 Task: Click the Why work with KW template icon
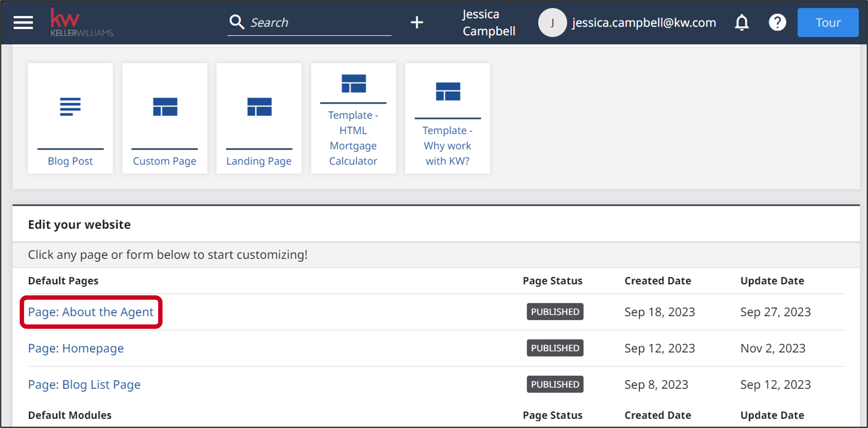coord(448,91)
